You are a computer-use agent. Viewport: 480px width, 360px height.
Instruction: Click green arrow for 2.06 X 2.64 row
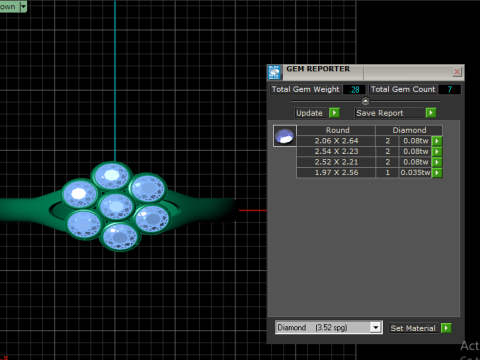pos(437,141)
